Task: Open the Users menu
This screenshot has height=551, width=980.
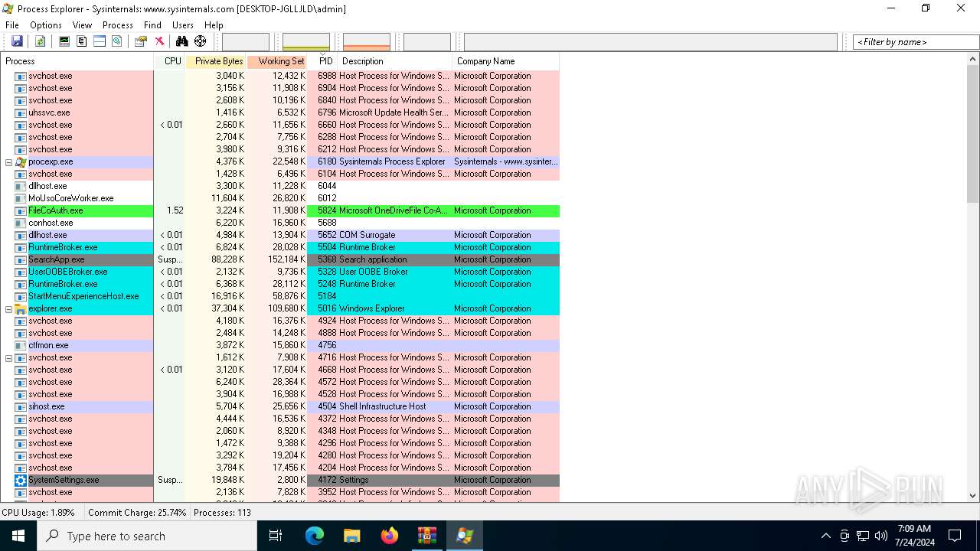Action: 183,25
